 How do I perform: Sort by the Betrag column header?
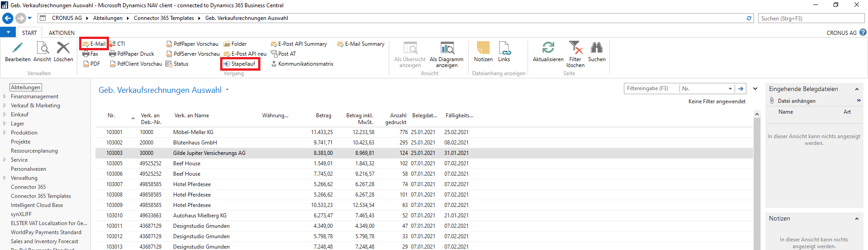coord(324,115)
